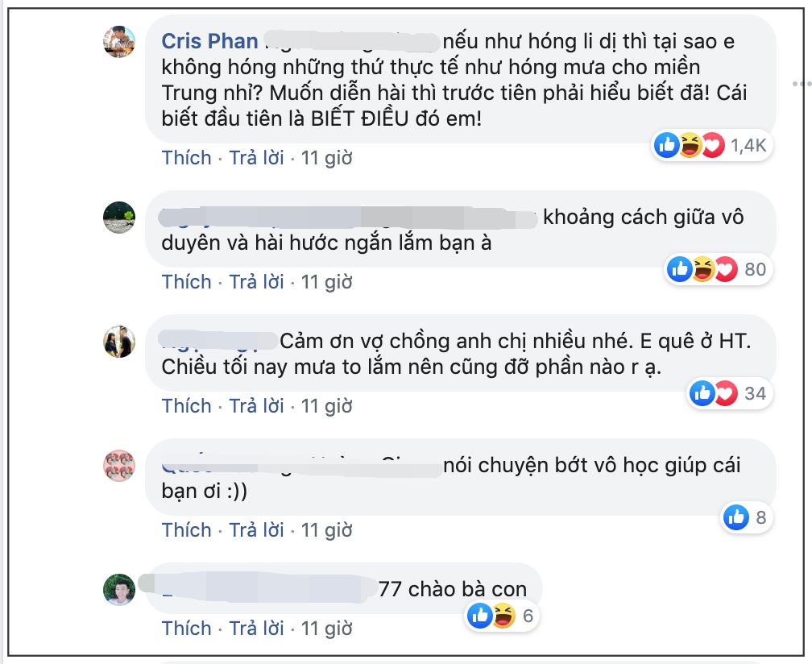This screenshot has width=812, height=664.
Task: Reply to Cris Phan's comment with Trả lời
Action: (256, 158)
